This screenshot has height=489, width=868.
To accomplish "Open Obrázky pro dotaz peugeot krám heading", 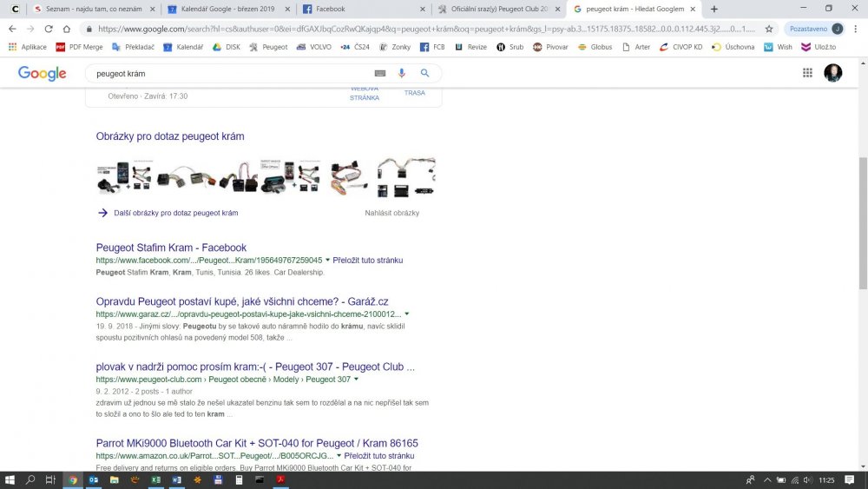I will coord(170,136).
